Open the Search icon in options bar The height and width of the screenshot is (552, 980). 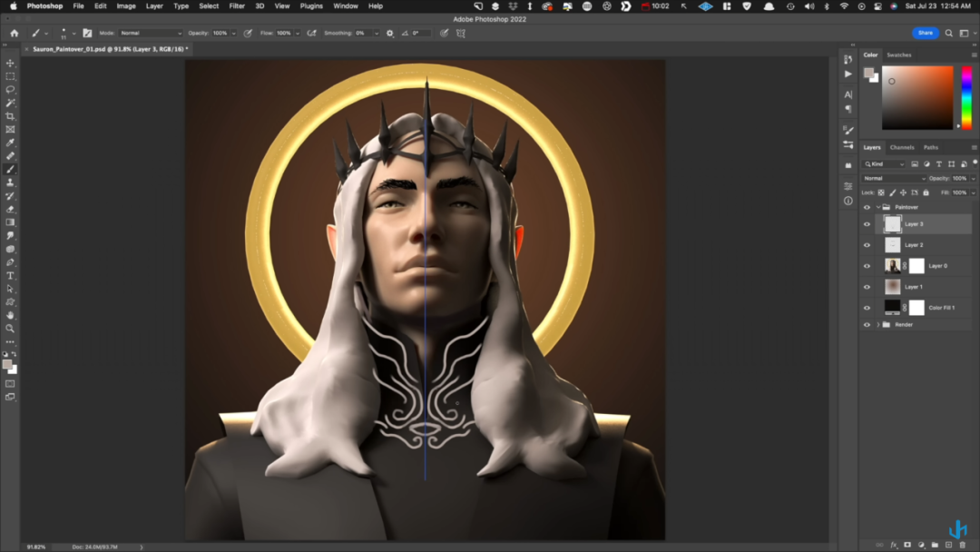pos(949,33)
